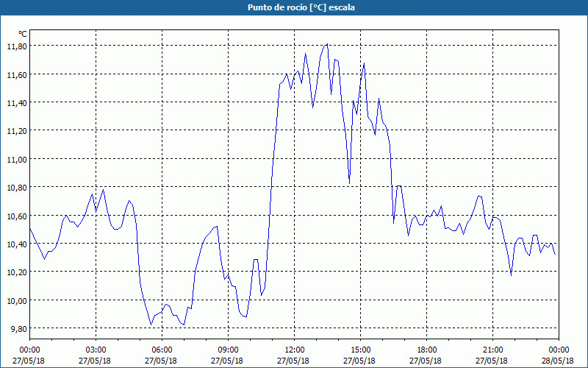Click the 18:00 time axis label

[x=426, y=350]
